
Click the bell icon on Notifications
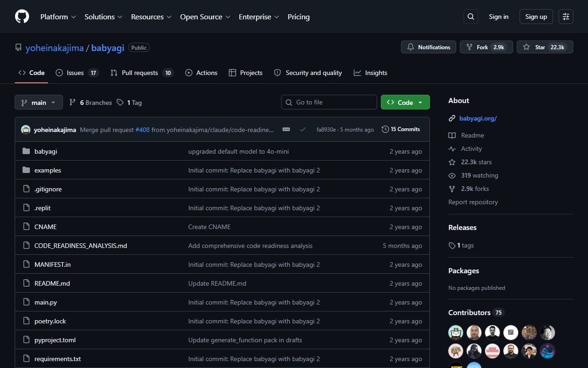[411, 47]
